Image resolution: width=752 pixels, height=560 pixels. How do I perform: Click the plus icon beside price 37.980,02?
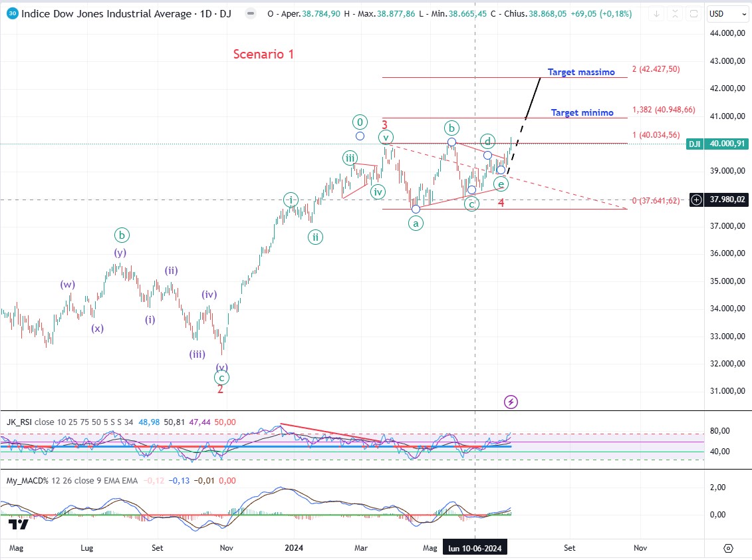coord(696,200)
